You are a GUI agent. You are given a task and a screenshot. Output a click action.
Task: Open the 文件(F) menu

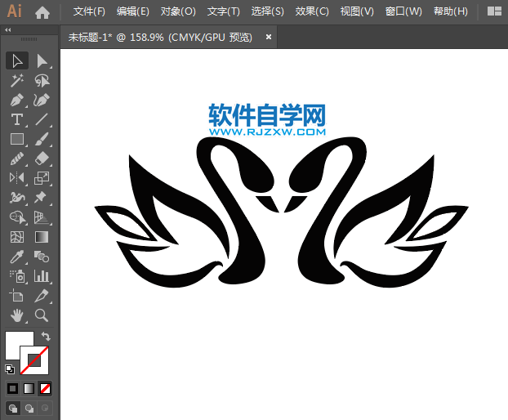click(x=89, y=11)
